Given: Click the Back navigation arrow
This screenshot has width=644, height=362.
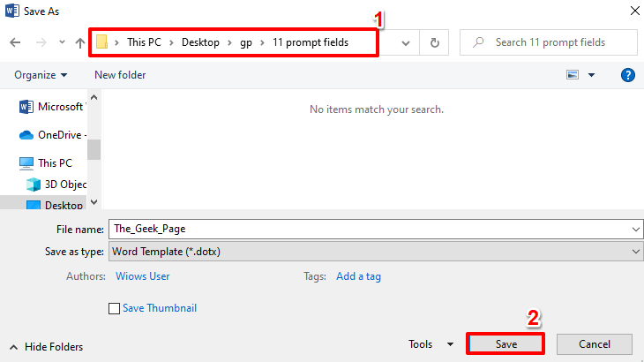Looking at the screenshot, I should coord(15,42).
